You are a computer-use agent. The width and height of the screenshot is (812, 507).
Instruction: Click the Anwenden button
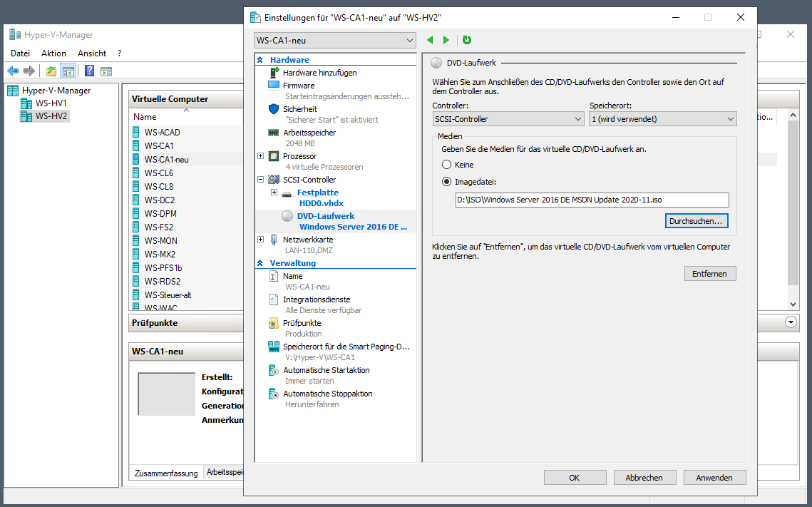click(x=714, y=478)
